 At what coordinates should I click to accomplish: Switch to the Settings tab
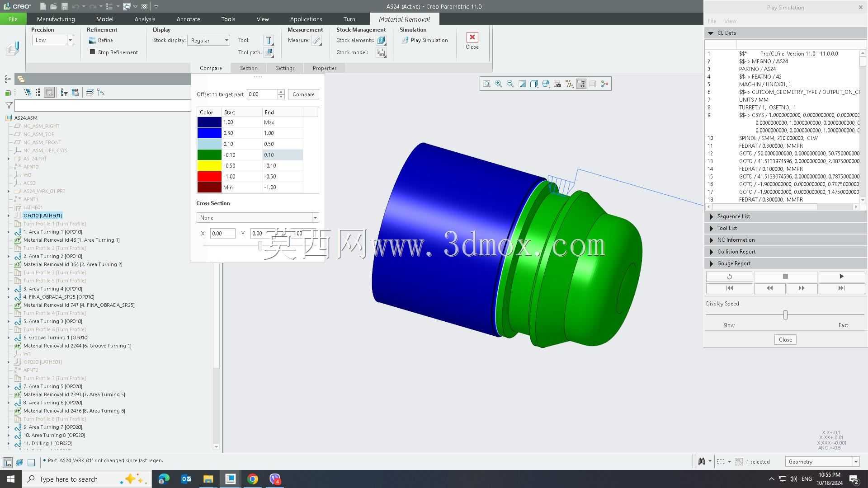coord(285,68)
